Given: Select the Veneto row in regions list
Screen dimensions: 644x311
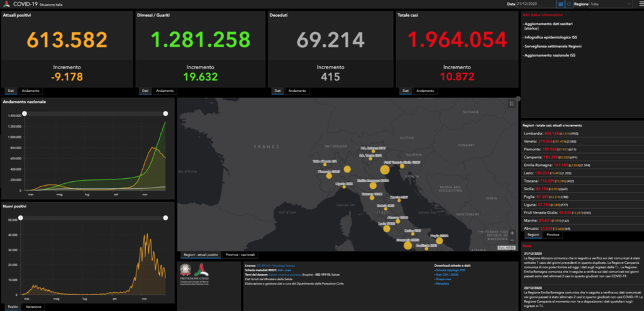Looking at the screenshot, I should [x=581, y=141].
